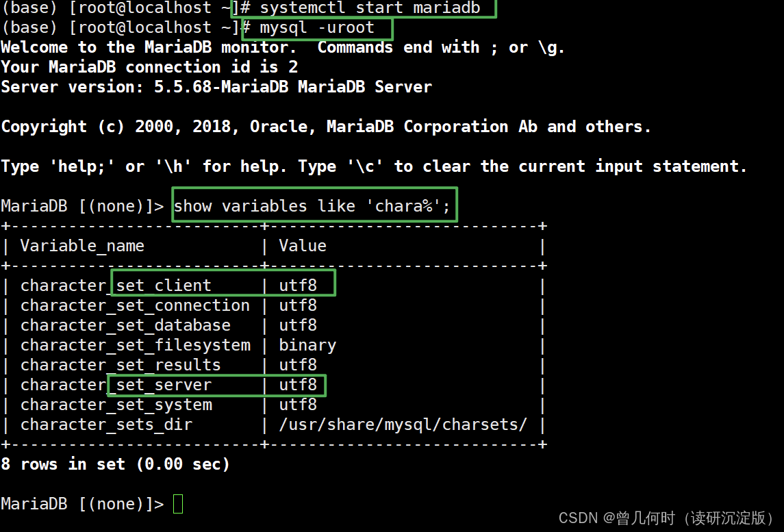
Task: Click the 'systemctl start mariadb' command text
Action: (370, 8)
